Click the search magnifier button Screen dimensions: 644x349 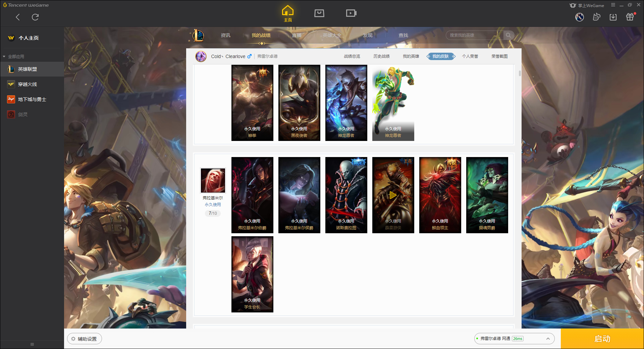(x=508, y=35)
